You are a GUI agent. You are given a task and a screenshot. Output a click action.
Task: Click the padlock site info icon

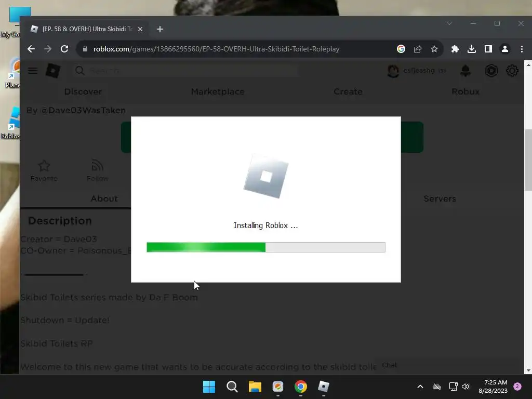[85, 49]
